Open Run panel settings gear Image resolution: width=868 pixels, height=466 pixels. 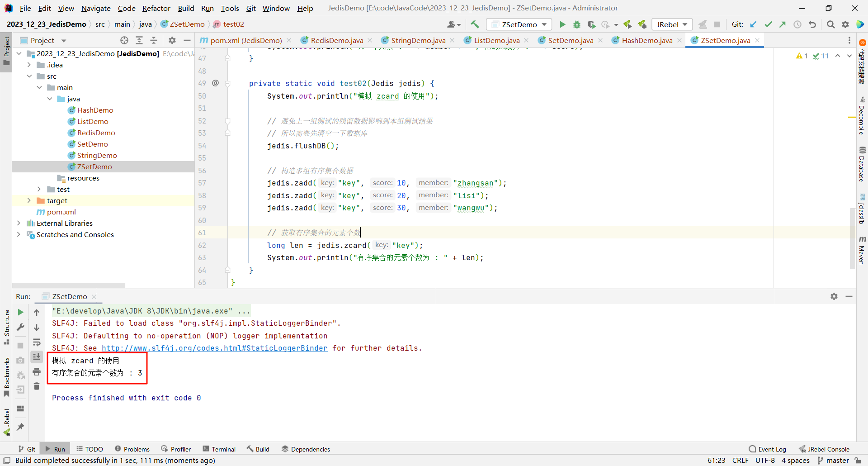(834, 296)
